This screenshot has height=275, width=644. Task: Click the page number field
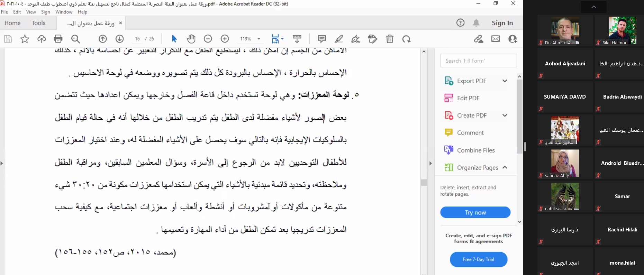coord(137,39)
